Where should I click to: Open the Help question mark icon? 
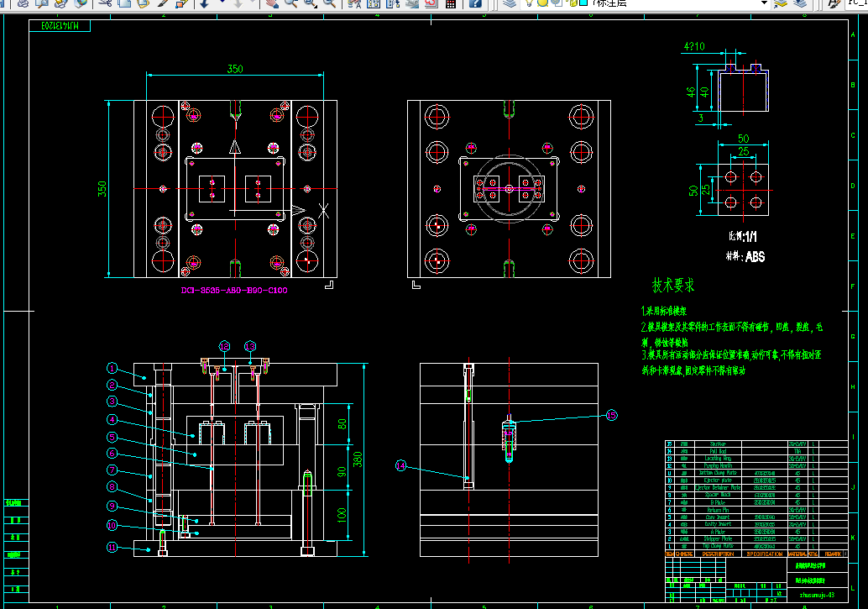tap(475, 3)
